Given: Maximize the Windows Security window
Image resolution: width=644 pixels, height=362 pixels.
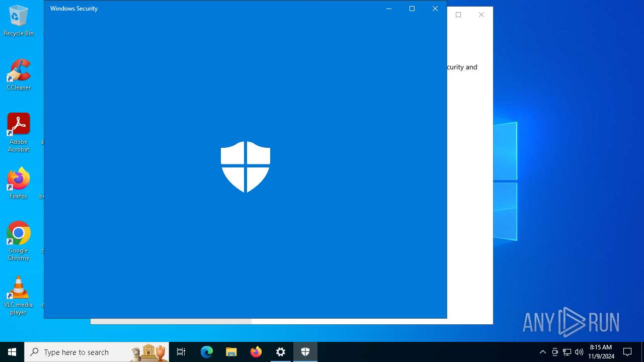Looking at the screenshot, I should pos(412,9).
